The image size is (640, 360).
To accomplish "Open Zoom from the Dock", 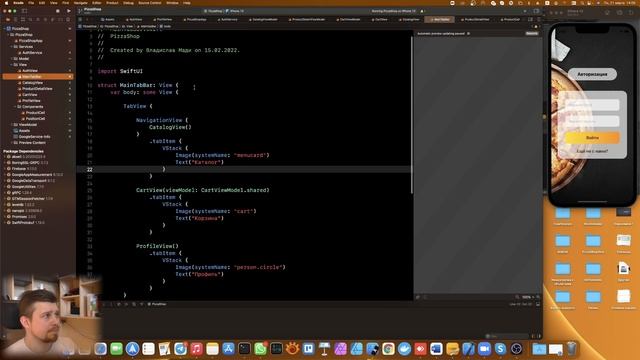I will (x=484, y=349).
